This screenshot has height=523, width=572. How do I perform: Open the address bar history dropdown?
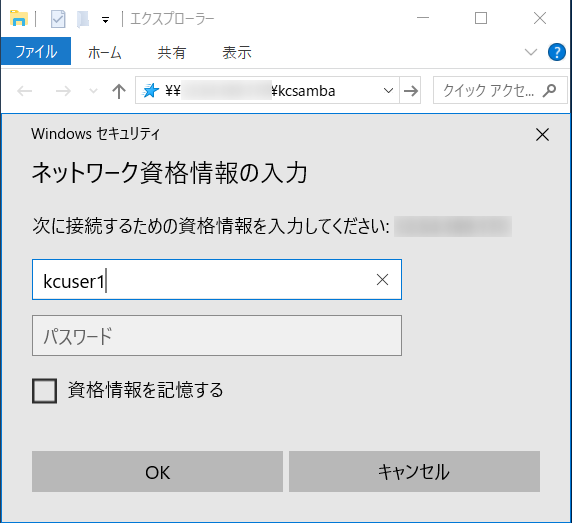pos(389,90)
